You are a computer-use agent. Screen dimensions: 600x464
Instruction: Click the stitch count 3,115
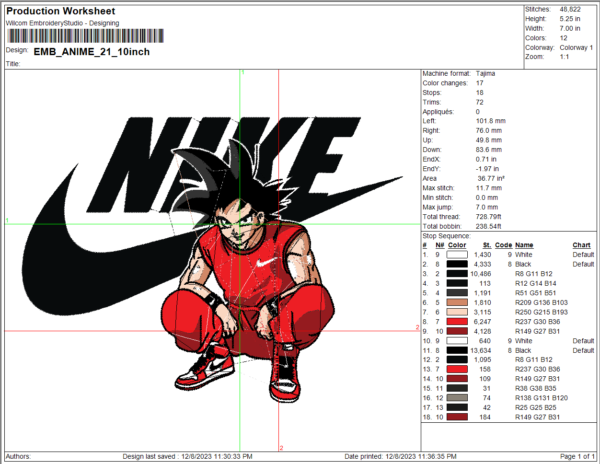(x=483, y=312)
